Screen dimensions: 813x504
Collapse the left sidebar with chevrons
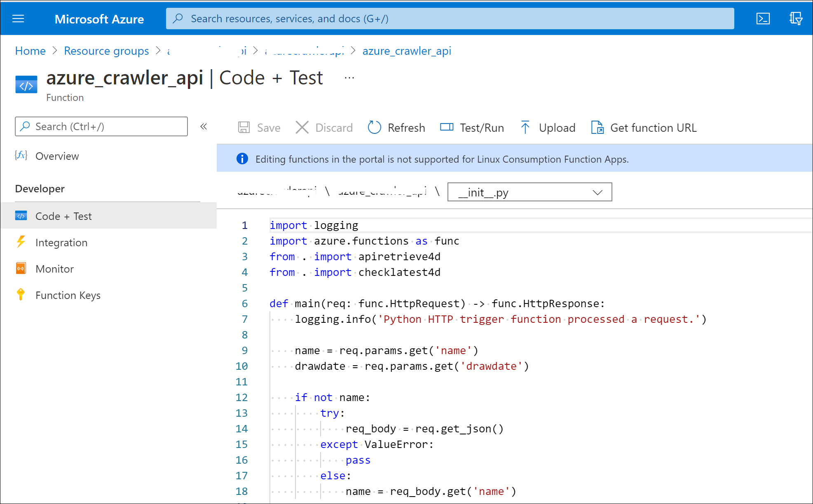(204, 126)
